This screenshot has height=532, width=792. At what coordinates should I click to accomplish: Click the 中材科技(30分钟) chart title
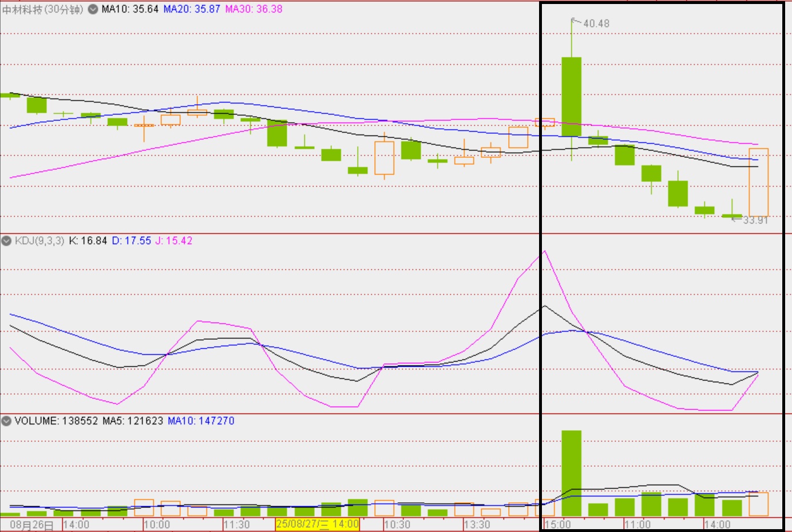[x=43, y=9]
